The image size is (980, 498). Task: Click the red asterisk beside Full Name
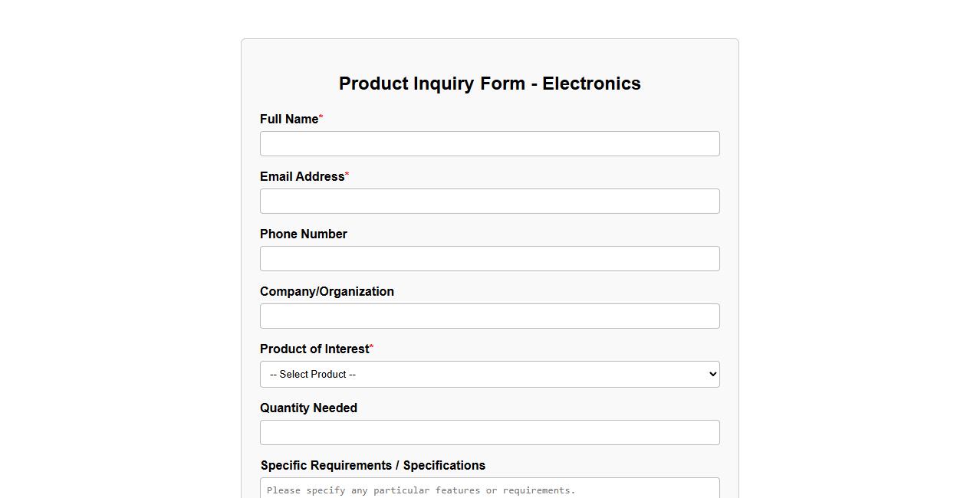(x=321, y=118)
